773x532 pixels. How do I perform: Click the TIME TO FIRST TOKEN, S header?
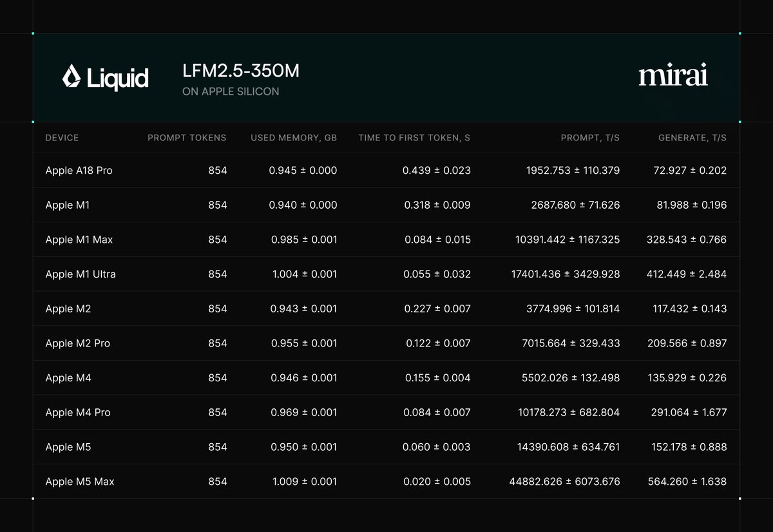414,138
